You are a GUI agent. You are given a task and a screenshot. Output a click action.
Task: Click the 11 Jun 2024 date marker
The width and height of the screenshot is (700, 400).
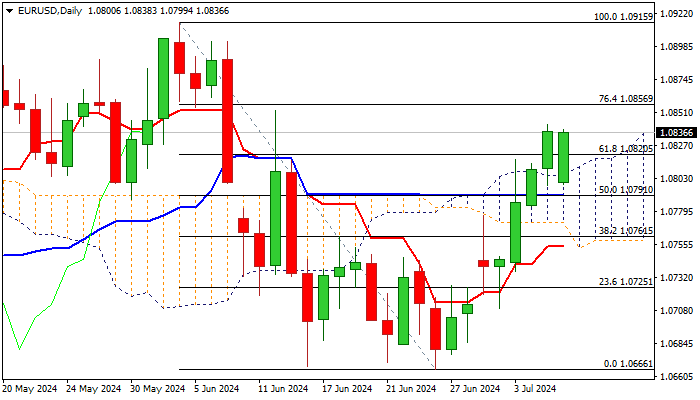[283, 389]
